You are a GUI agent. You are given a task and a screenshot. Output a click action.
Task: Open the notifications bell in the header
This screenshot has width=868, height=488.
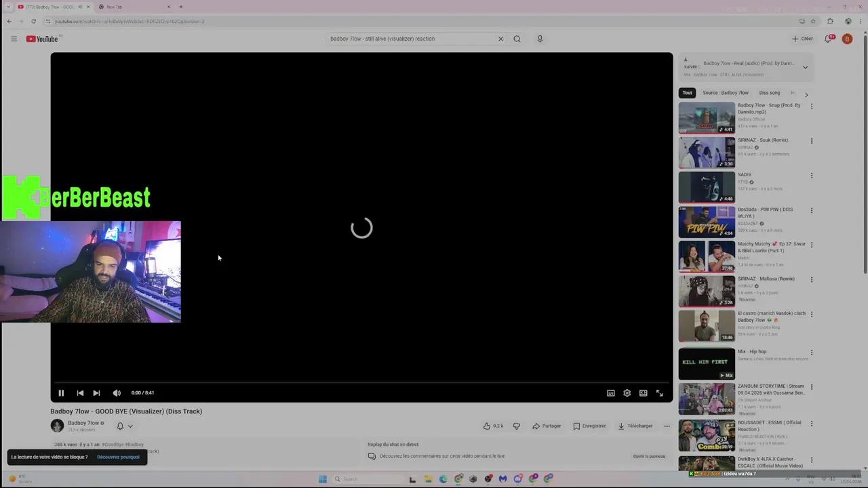click(x=828, y=39)
